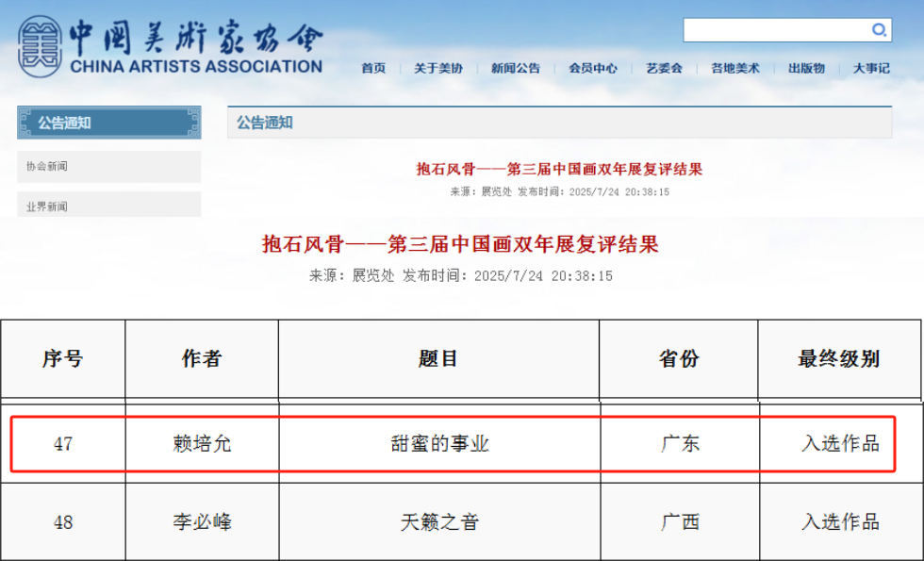Click the 序号 table column header
This screenshot has height=561, width=924.
[62, 358]
